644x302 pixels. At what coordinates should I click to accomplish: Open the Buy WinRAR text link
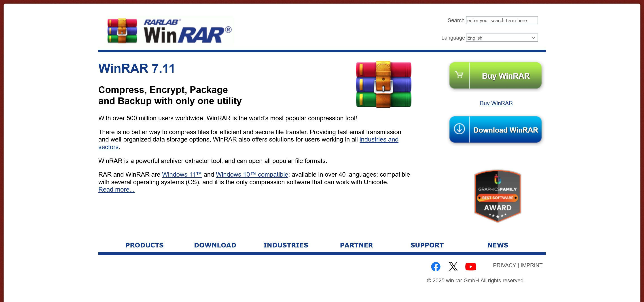tap(496, 103)
